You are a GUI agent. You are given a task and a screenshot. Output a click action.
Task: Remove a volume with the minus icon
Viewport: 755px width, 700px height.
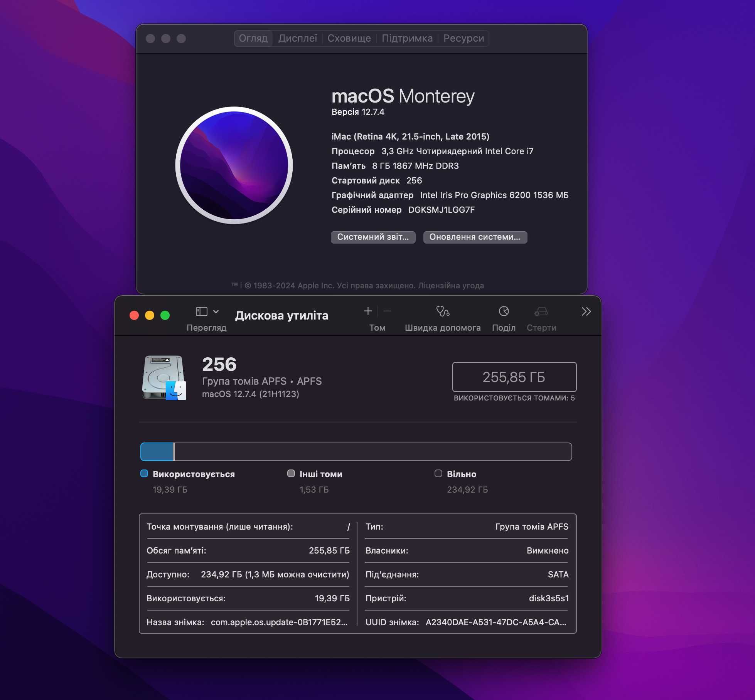tap(388, 311)
